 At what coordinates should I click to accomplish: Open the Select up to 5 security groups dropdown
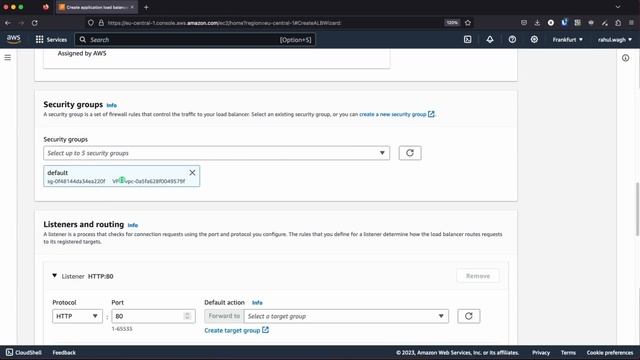(x=216, y=153)
